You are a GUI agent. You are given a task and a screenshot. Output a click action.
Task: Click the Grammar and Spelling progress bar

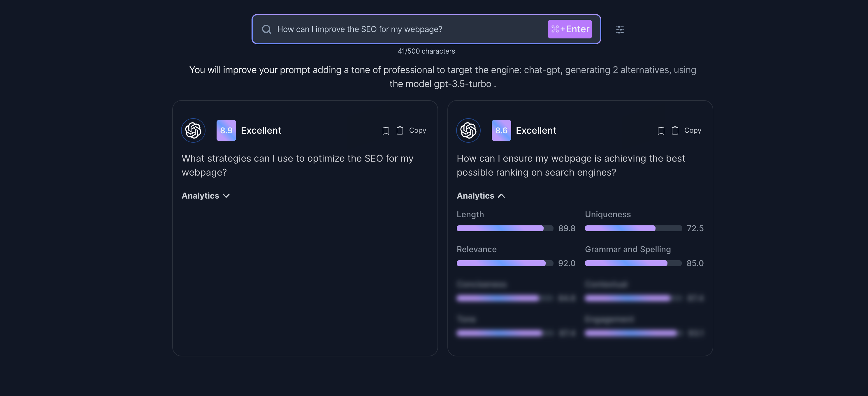point(633,263)
